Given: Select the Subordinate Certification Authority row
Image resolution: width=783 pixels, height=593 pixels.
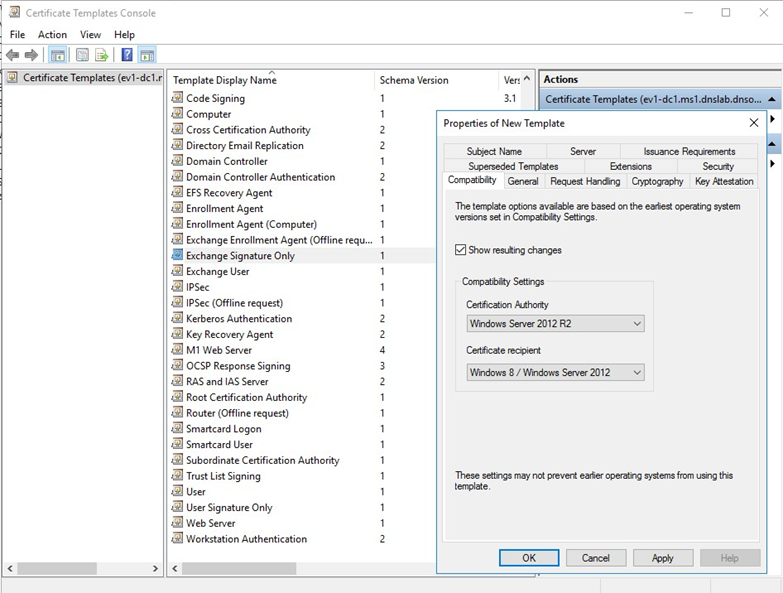Looking at the screenshot, I should click(x=302, y=460).
